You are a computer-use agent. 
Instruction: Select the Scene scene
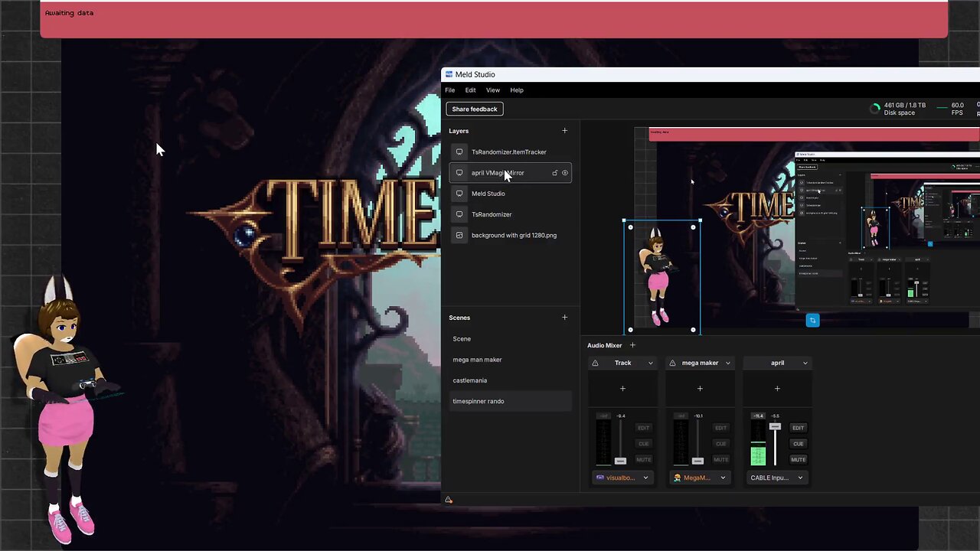tap(510, 339)
